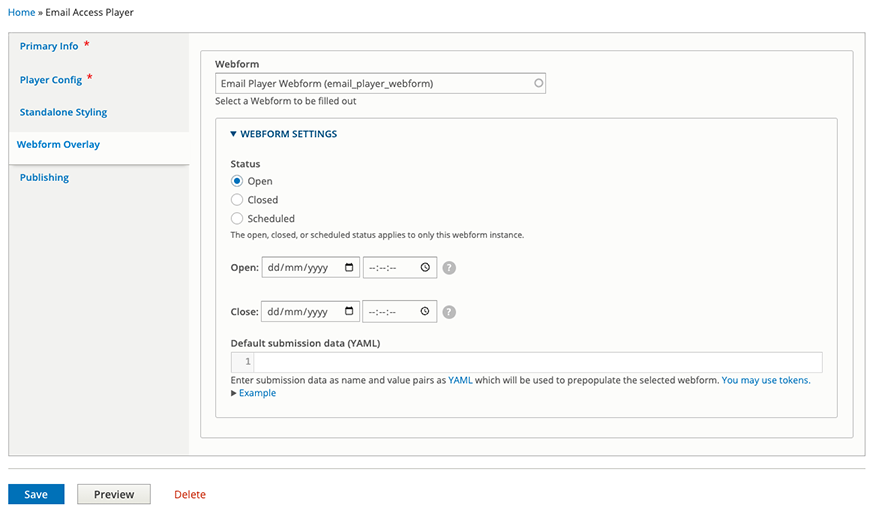
Task: Select the Open status radio button
Action: point(237,181)
